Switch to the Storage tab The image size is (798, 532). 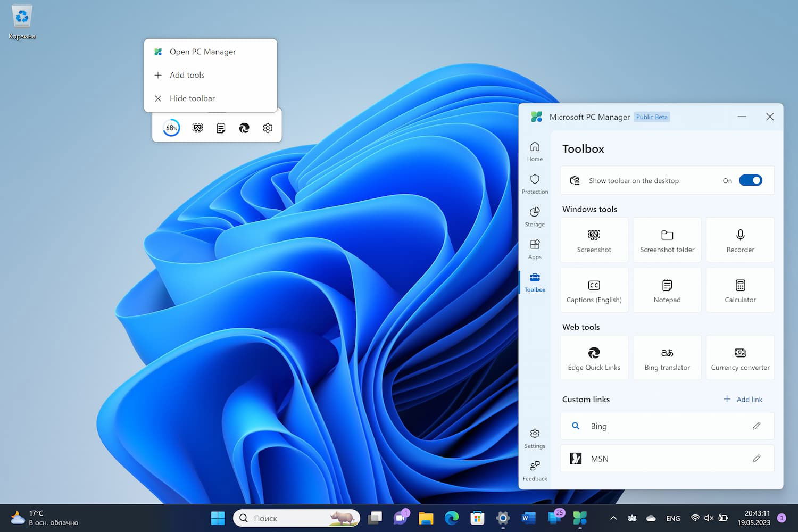[535, 217]
